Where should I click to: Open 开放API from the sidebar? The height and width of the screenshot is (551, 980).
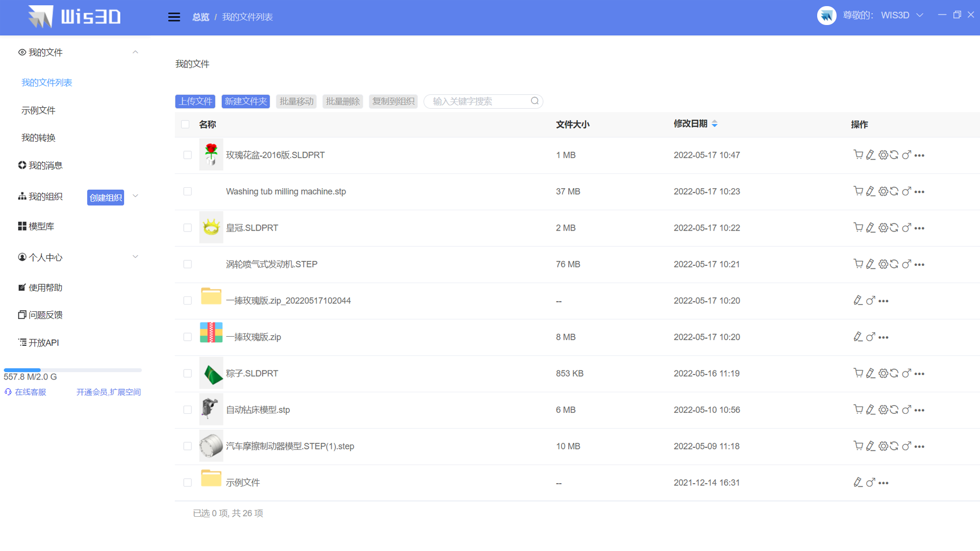point(43,342)
